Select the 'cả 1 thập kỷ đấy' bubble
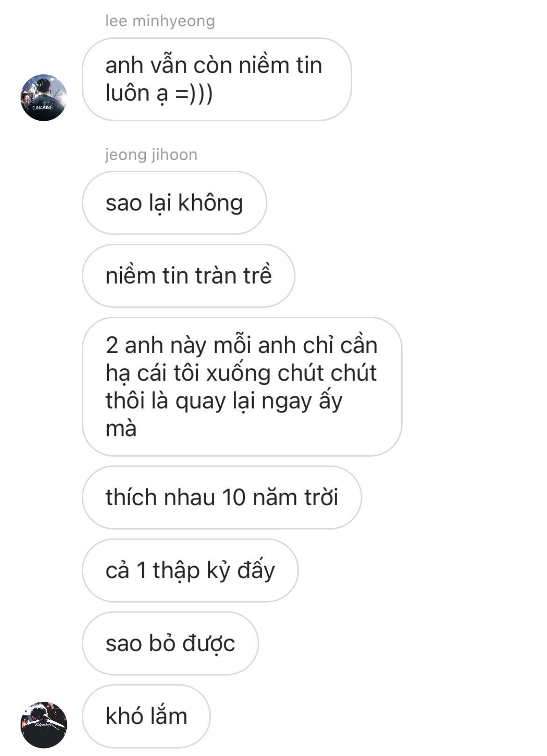547x756 pixels. [x=190, y=570]
